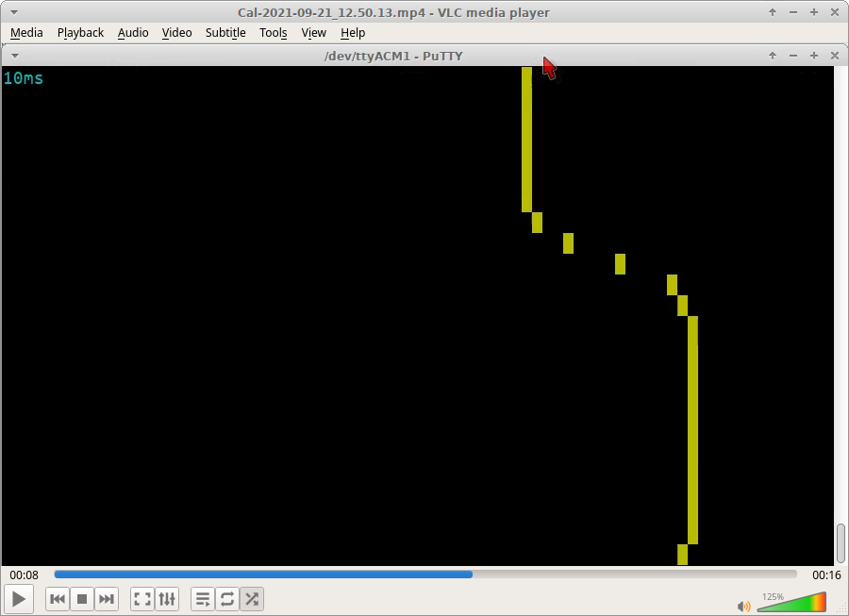The width and height of the screenshot is (849, 616).
Task: Toggle random shuffle playback
Action: coord(252,599)
